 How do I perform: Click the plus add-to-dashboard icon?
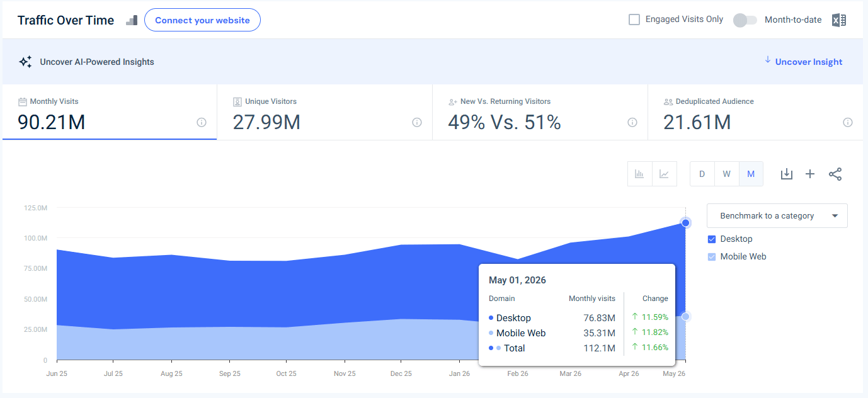[x=810, y=174]
